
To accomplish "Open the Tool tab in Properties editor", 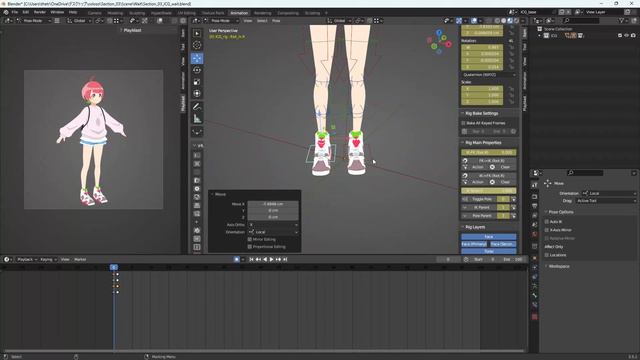I will [x=534, y=185].
